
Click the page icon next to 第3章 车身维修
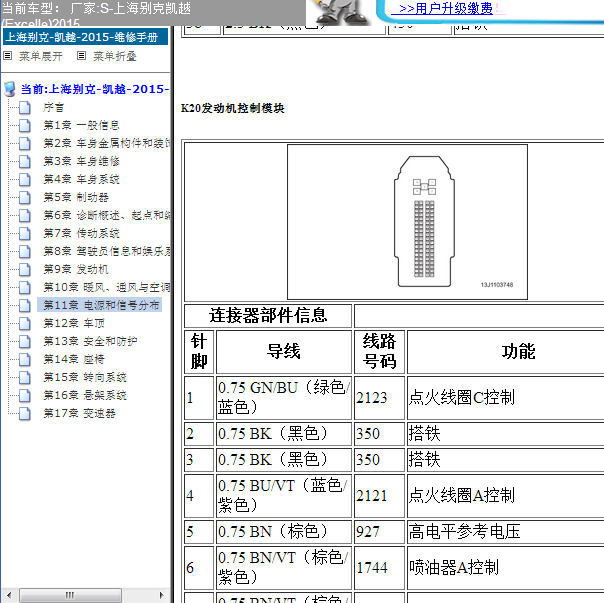[x=25, y=161]
